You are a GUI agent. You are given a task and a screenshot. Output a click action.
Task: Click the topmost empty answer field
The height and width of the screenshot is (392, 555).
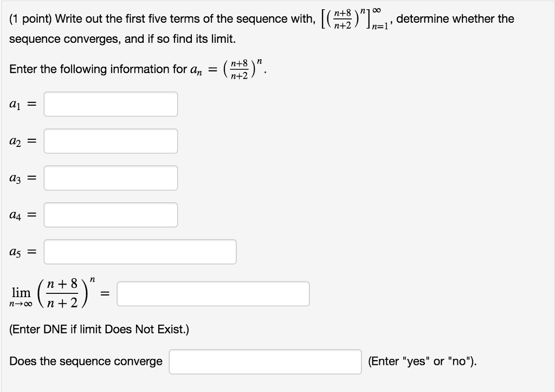tap(111, 104)
